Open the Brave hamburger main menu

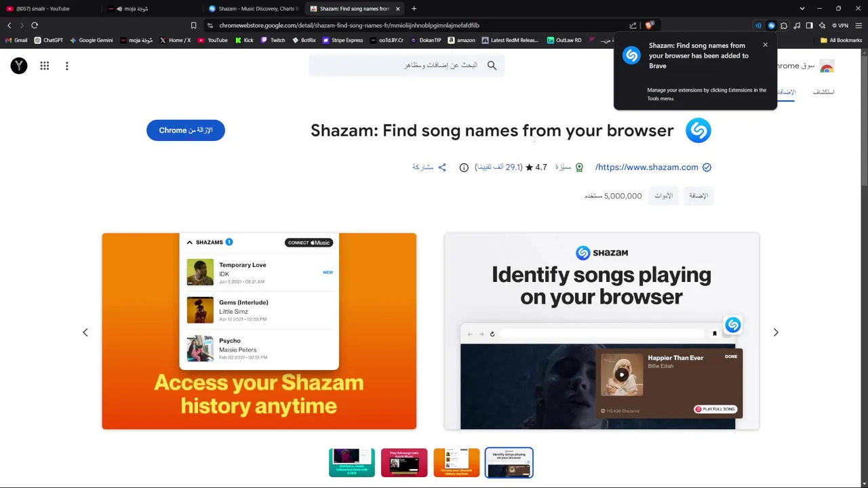(x=859, y=25)
